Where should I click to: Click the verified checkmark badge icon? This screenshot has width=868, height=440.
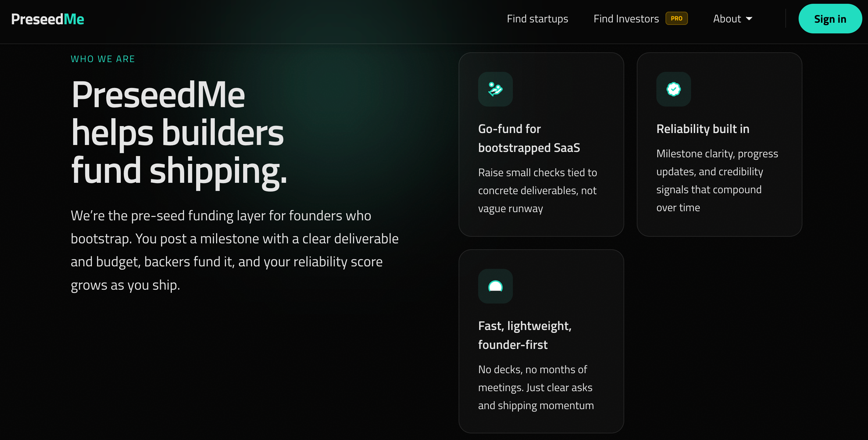click(673, 89)
